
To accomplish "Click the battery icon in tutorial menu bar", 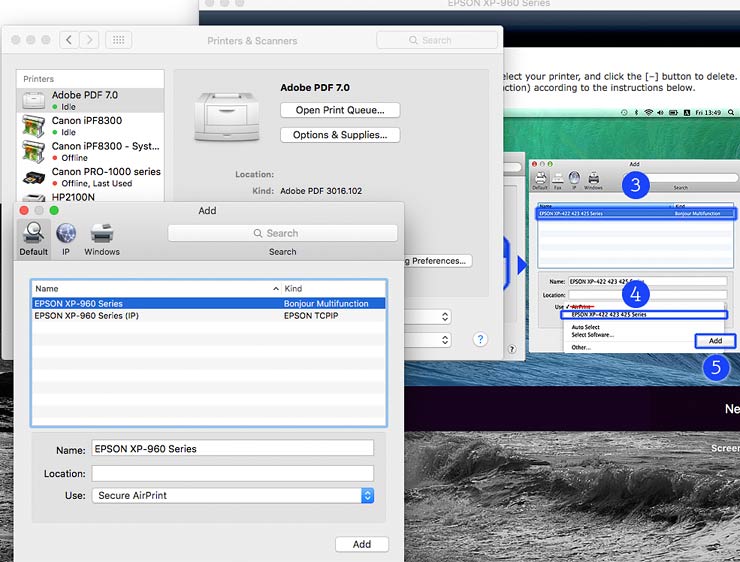I will 673,112.
